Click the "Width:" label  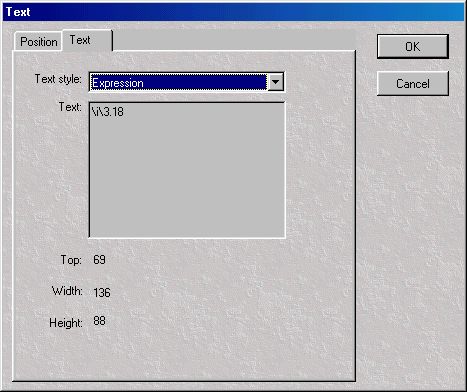(67, 291)
